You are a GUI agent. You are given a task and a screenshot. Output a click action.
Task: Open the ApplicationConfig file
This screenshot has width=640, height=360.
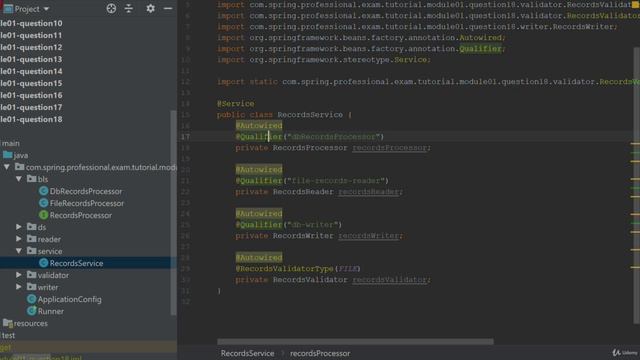(69, 299)
